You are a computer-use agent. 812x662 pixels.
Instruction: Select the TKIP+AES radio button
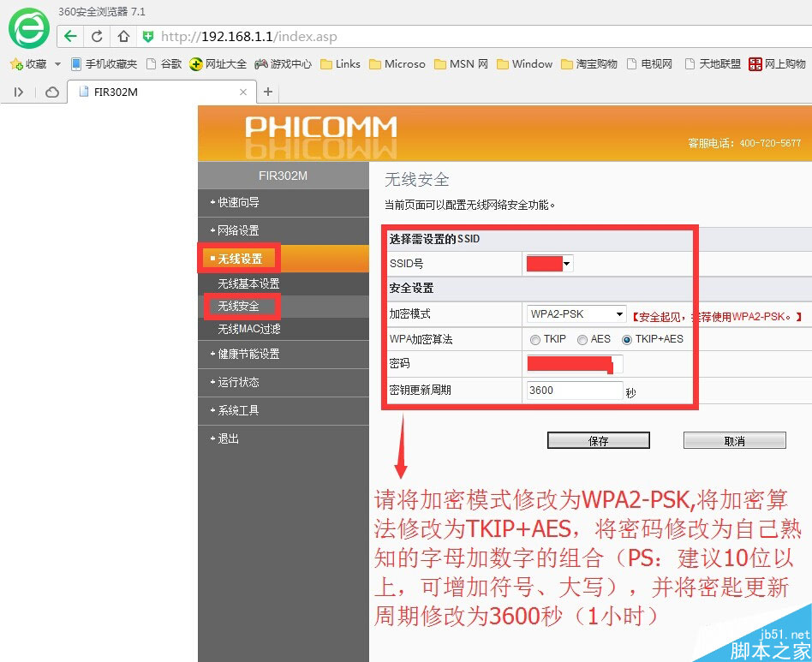coord(627,339)
